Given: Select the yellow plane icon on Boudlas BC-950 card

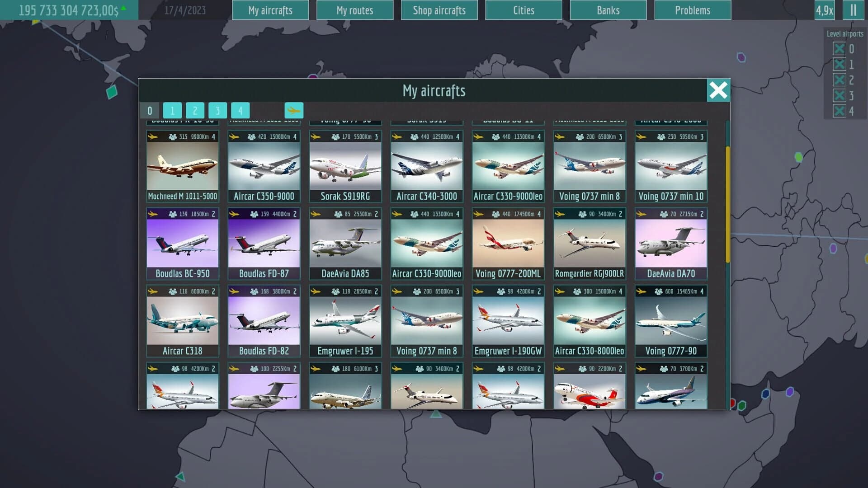Looking at the screenshot, I should pos(152,214).
